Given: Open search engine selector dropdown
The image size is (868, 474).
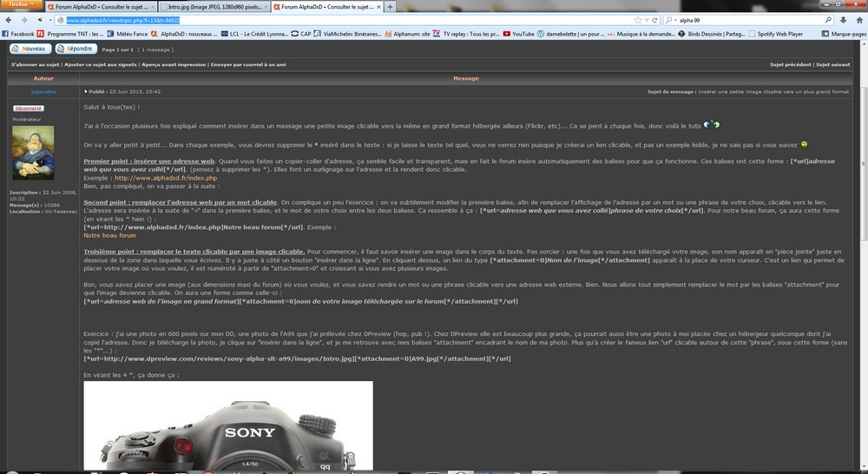Looking at the screenshot, I should pyautogui.click(x=670, y=20).
